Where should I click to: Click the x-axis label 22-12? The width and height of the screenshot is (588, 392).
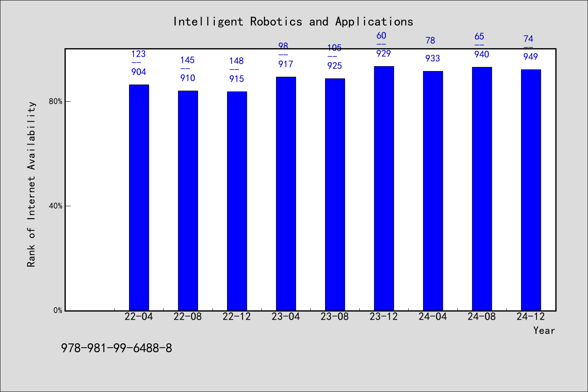(237, 317)
